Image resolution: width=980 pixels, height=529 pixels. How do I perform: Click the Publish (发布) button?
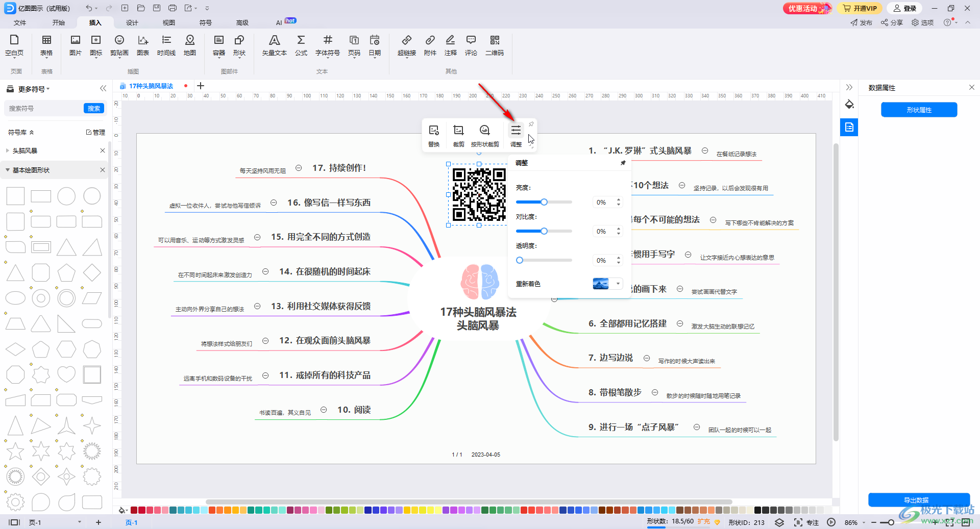pos(862,22)
